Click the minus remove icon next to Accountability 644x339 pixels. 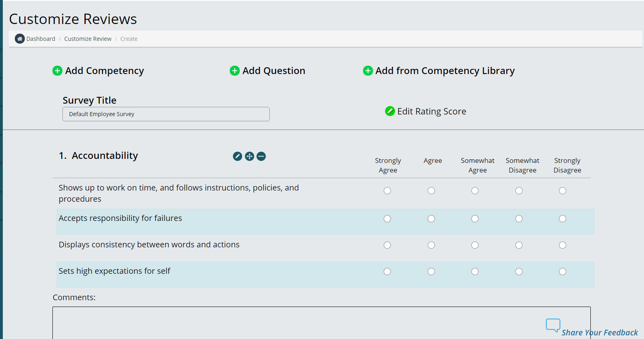[261, 156]
